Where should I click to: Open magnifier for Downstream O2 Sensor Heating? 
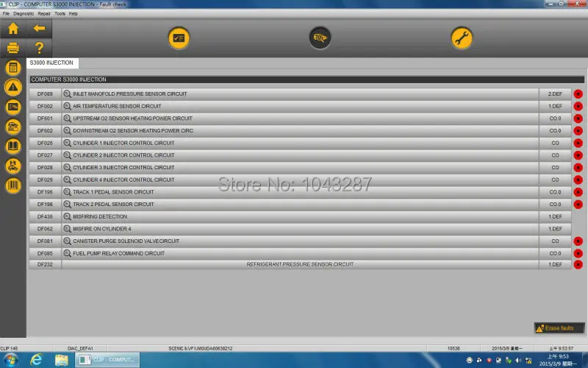(67, 131)
